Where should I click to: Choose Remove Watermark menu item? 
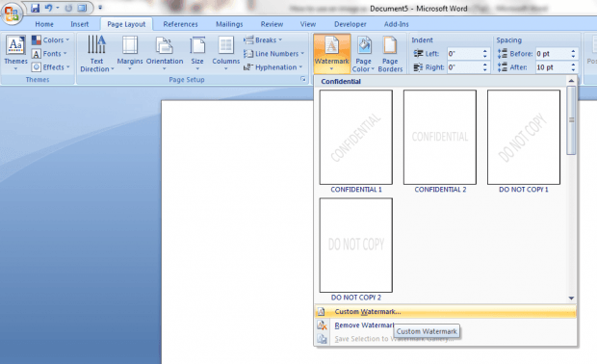(446, 325)
